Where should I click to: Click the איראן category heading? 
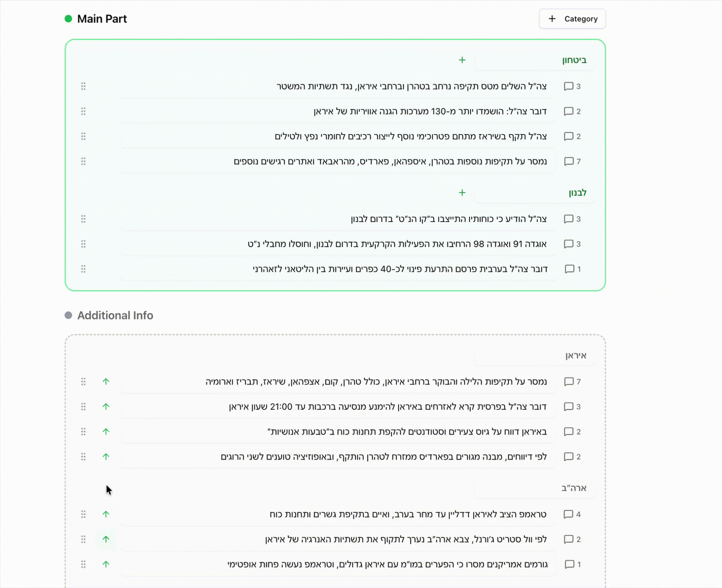pos(576,355)
